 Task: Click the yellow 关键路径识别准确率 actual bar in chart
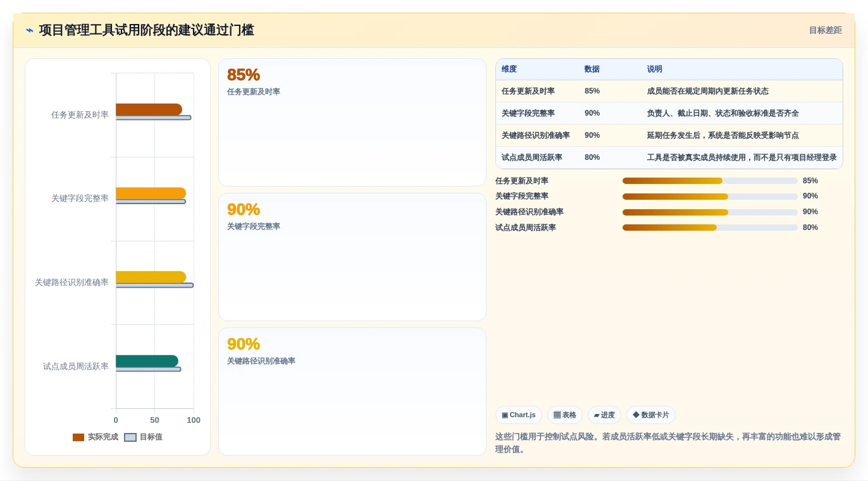click(x=151, y=277)
